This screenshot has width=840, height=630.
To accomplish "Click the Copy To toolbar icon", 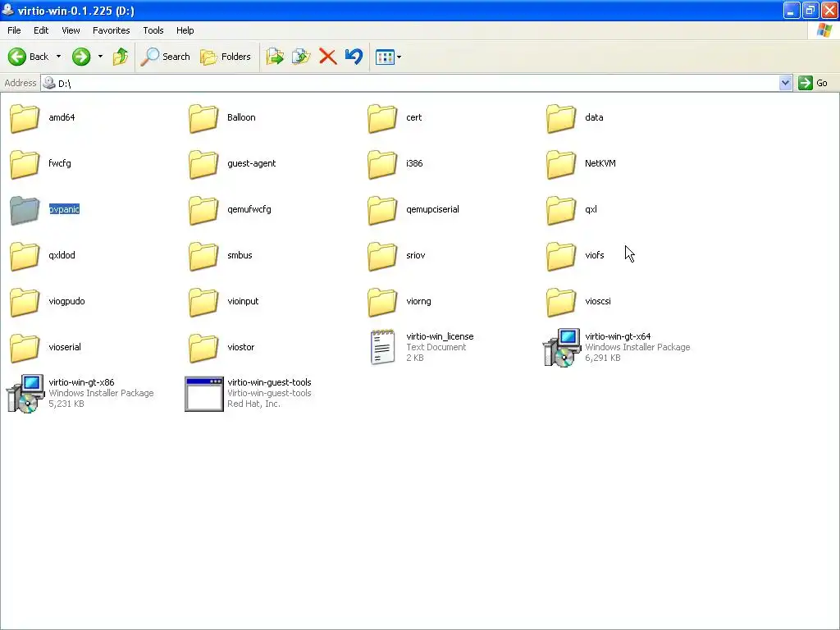I will point(301,57).
